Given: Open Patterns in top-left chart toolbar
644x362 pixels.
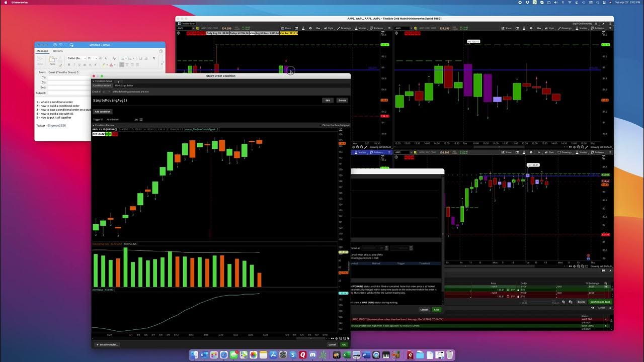Looking at the screenshot, I should (377, 28).
